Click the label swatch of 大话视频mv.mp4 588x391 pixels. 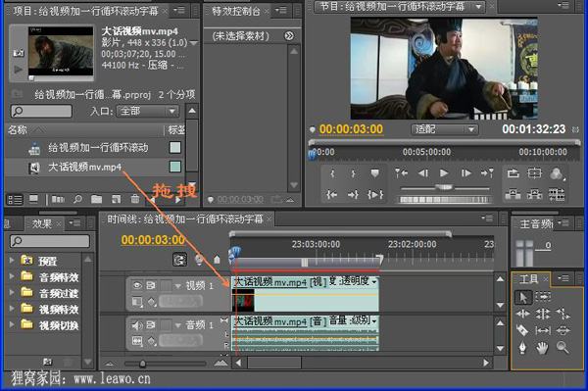click(x=175, y=167)
